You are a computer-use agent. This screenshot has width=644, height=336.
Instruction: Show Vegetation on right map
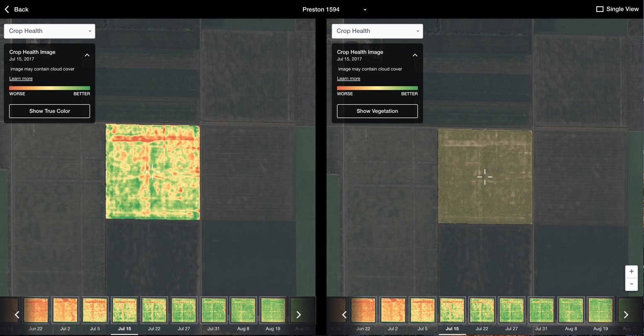point(377,111)
